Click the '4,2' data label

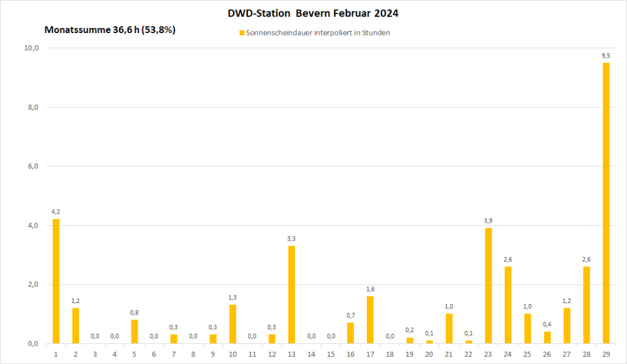coord(56,212)
